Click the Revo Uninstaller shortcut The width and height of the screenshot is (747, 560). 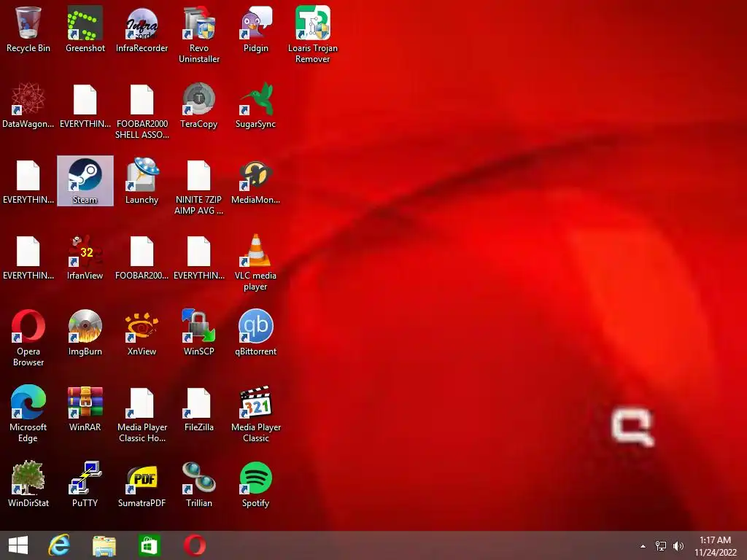[198, 34]
